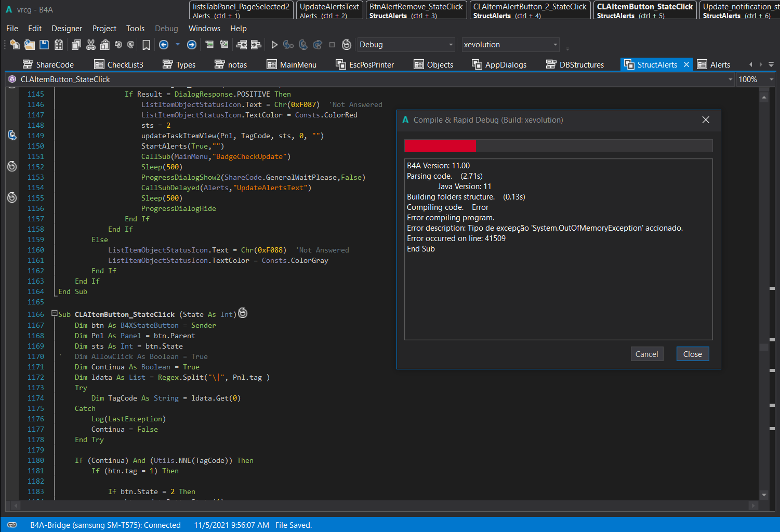Collapse the CLAItemButton_StateClick sub code block
Image resolution: width=780 pixels, height=532 pixels.
pyautogui.click(x=54, y=314)
